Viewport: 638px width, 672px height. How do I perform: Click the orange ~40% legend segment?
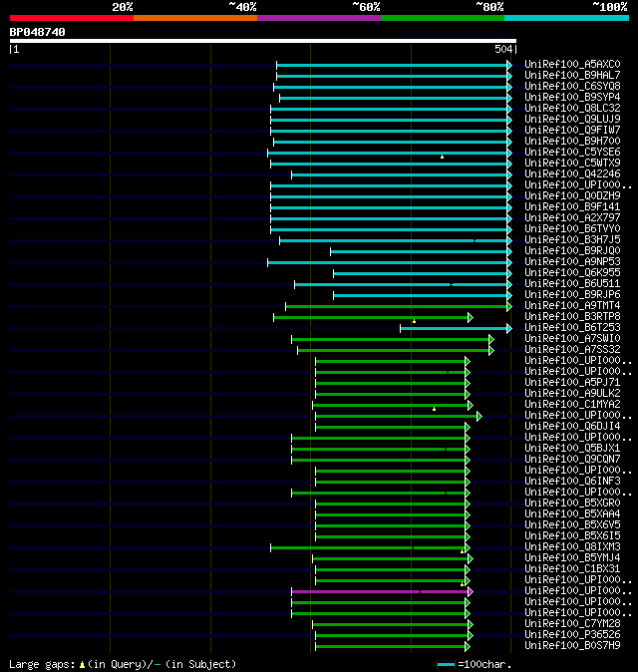[195, 18]
